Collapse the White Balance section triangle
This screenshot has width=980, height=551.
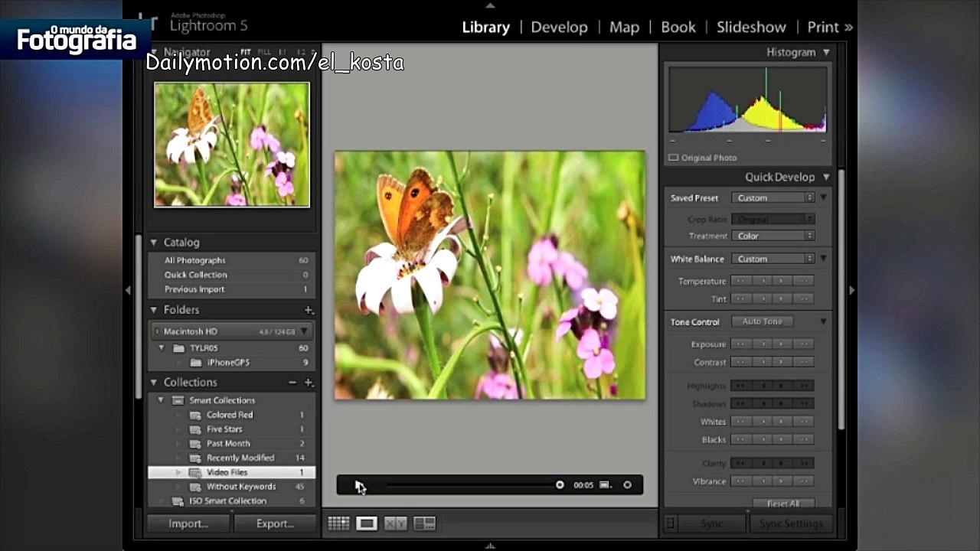pos(824,259)
